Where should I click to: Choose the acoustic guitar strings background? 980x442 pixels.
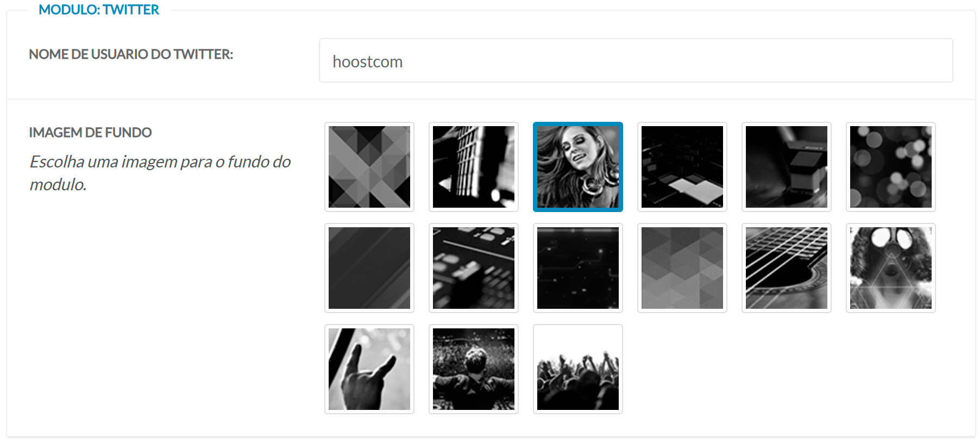[x=787, y=268]
